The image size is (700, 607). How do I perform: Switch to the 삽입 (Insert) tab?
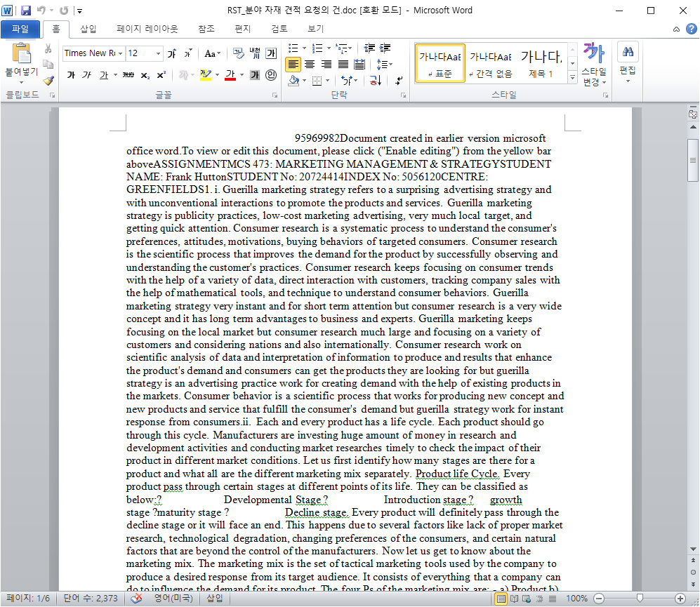(x=88, y=29)
